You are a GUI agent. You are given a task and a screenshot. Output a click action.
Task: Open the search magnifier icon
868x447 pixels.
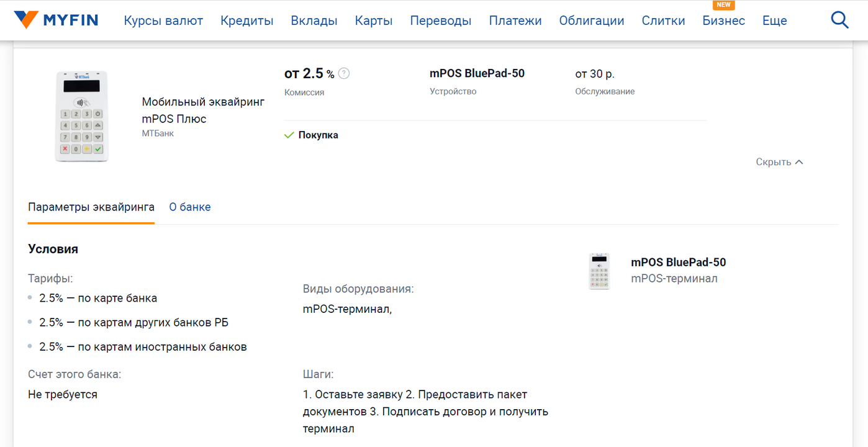pos(839,20)
